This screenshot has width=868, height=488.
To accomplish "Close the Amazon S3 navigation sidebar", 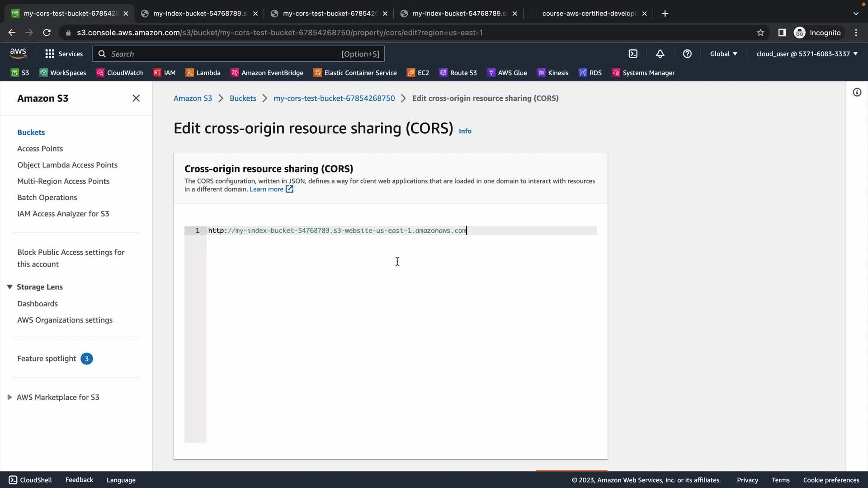I will [x=136, y=98].
